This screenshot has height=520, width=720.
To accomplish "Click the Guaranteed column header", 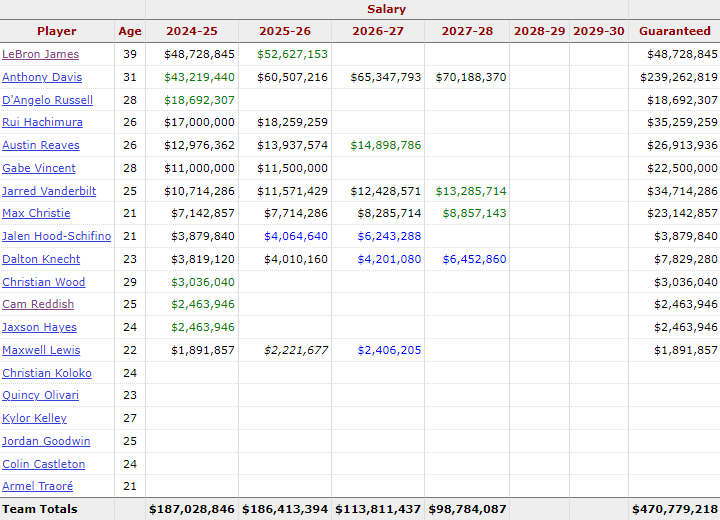I will point(675,31).
